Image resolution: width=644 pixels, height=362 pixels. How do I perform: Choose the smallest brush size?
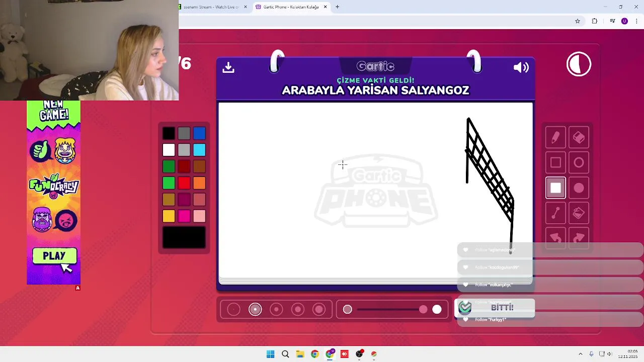[233, 310]
